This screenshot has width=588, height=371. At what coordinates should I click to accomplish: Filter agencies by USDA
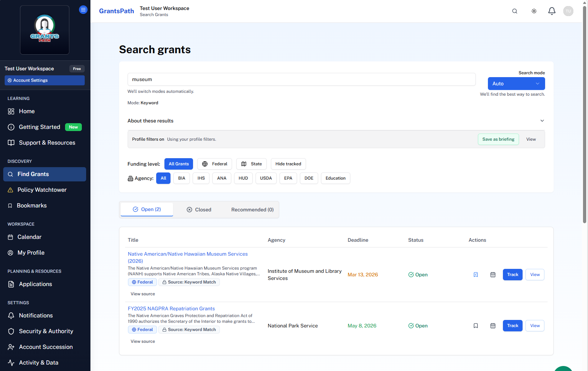click(266, 178)
